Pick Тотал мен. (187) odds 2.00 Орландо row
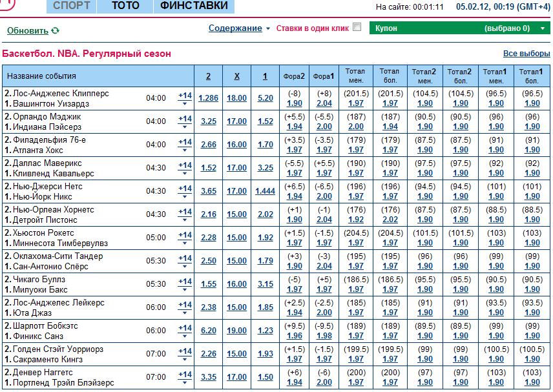The width and height of the screenshot is (553, 392). 356,127
